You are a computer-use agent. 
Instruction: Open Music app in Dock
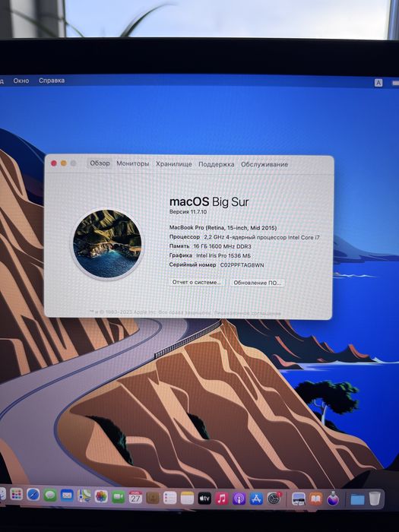click(x=222, y=499)
